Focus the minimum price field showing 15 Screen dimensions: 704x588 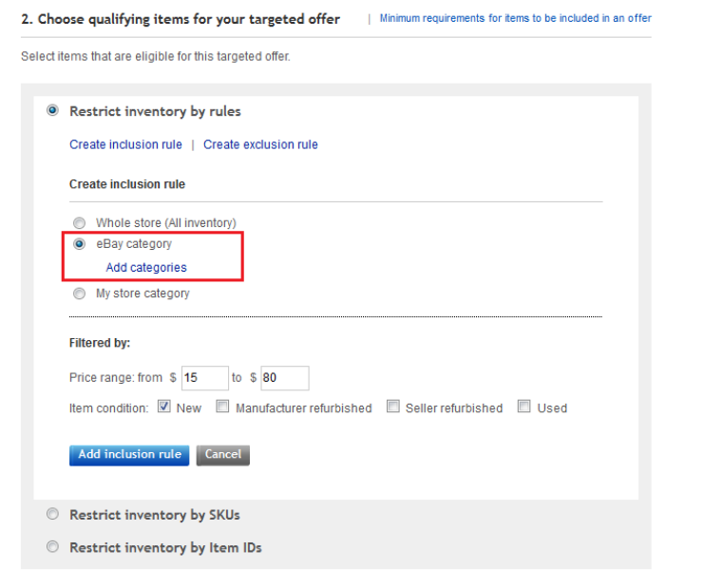tap(204, 378)
